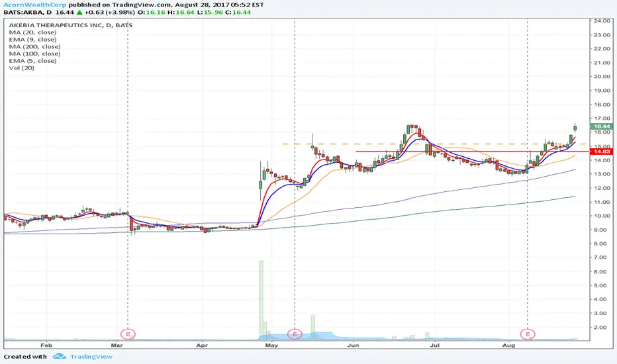
Task: Click the tallest volume bar in late April
Action: click(261, 299)
